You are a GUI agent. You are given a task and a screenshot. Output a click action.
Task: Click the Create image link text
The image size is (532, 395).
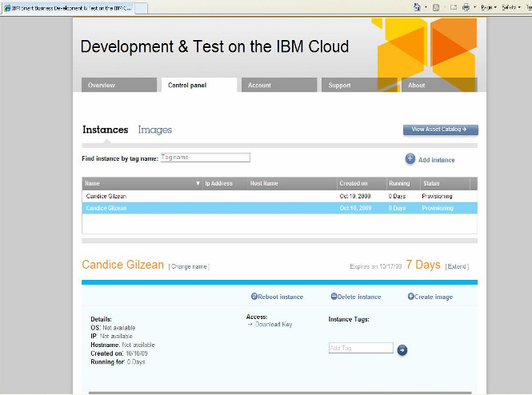tap(434, 297)
